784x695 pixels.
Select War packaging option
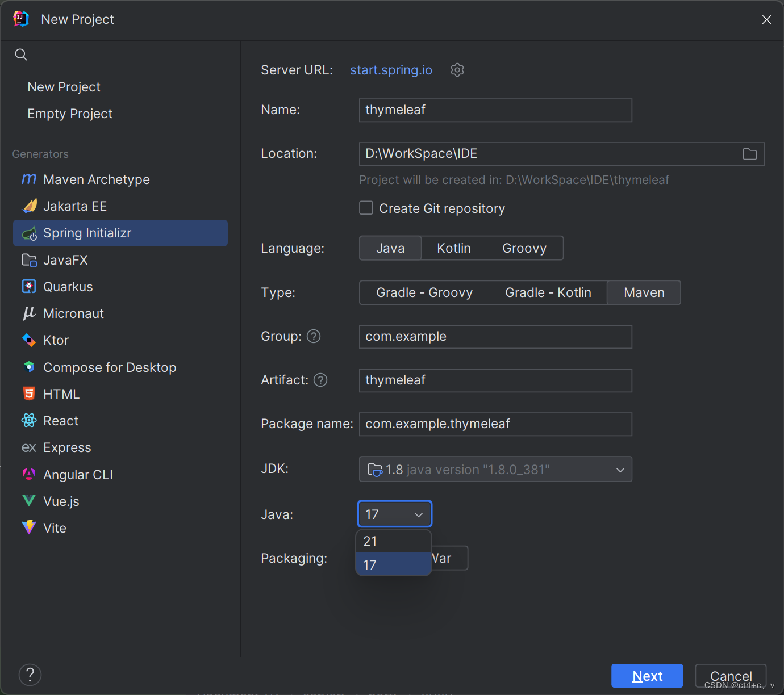pos(449,558)
